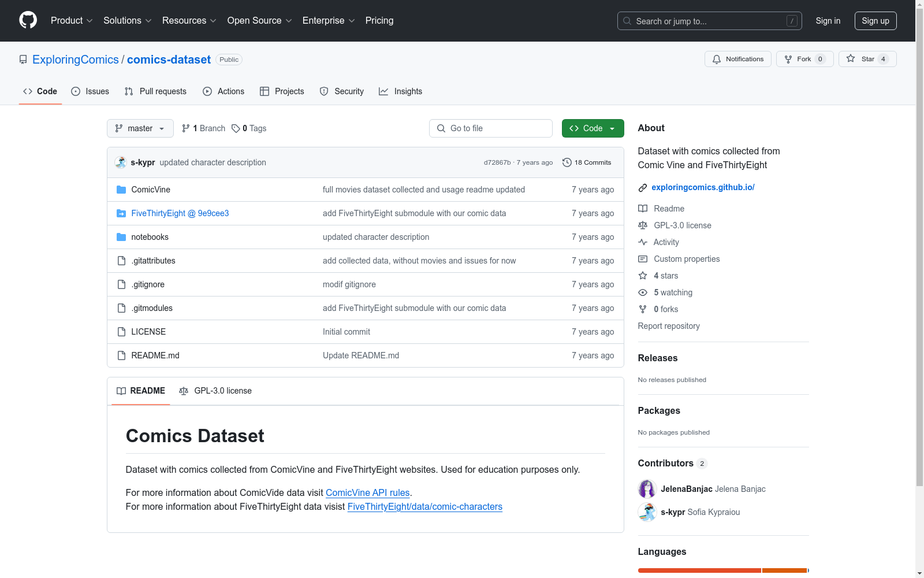The height and width of the screenshot is (578, 924).
Task: Click the search magnifier icon in header
Action: click(627, 21)
